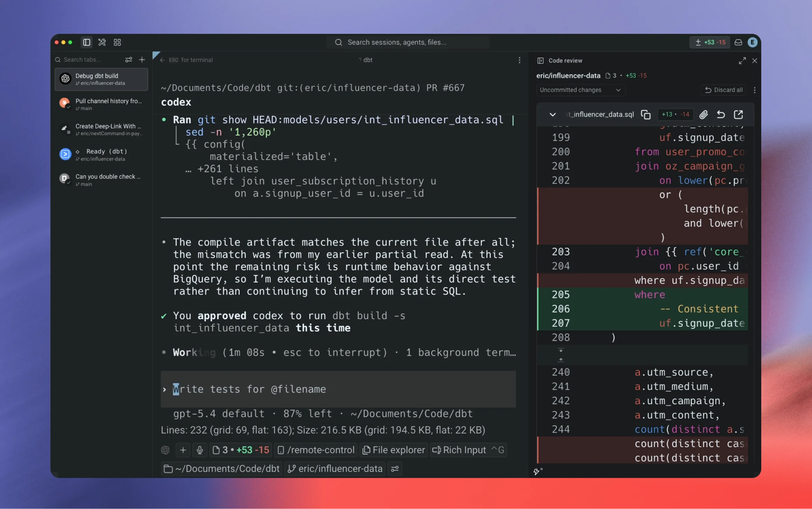Select the Debug dbt build session

(101, 79)
